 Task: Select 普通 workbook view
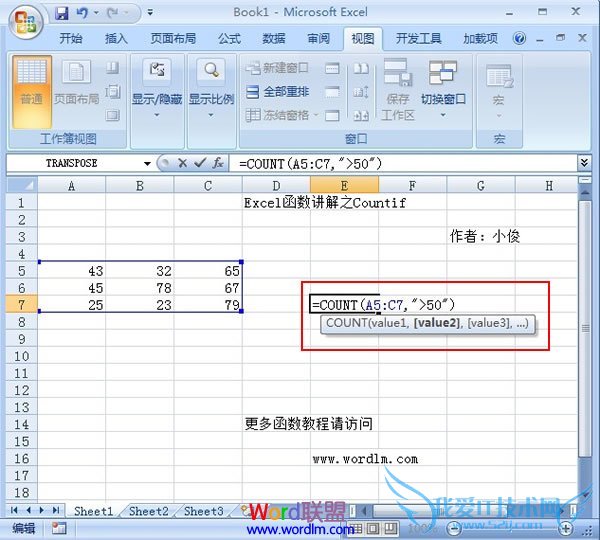tap(32, 92)
